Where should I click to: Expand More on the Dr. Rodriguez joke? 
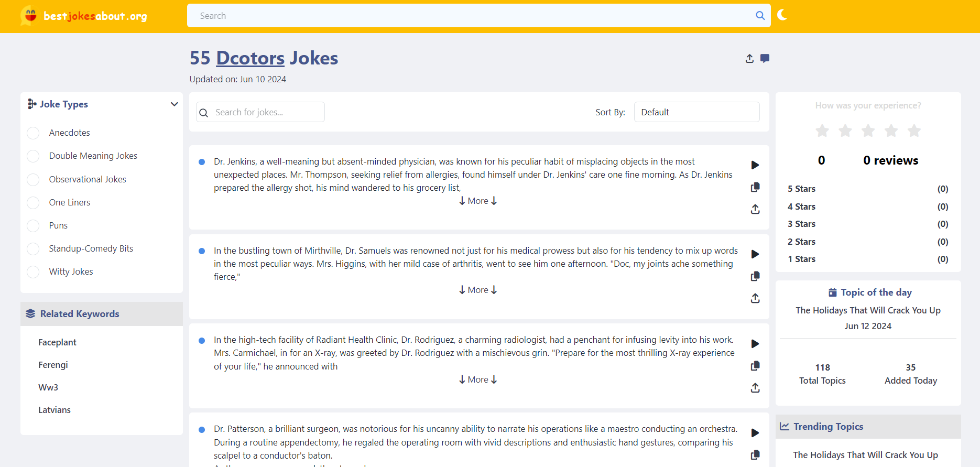(478, 379)
